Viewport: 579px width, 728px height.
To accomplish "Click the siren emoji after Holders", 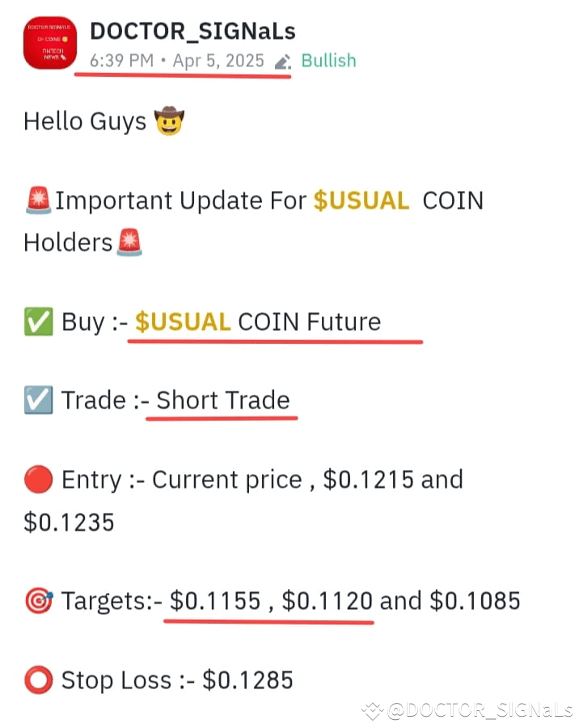I will click(130, 242).
